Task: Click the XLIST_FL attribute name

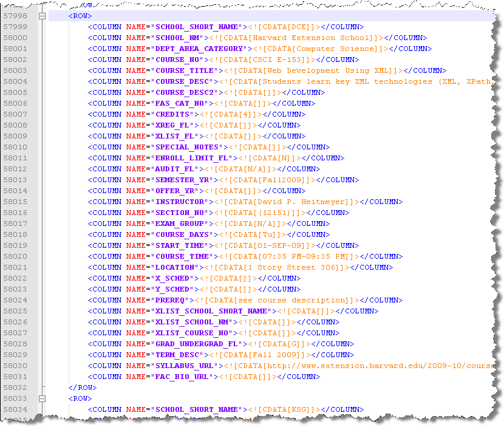Action: click(175, 136)
